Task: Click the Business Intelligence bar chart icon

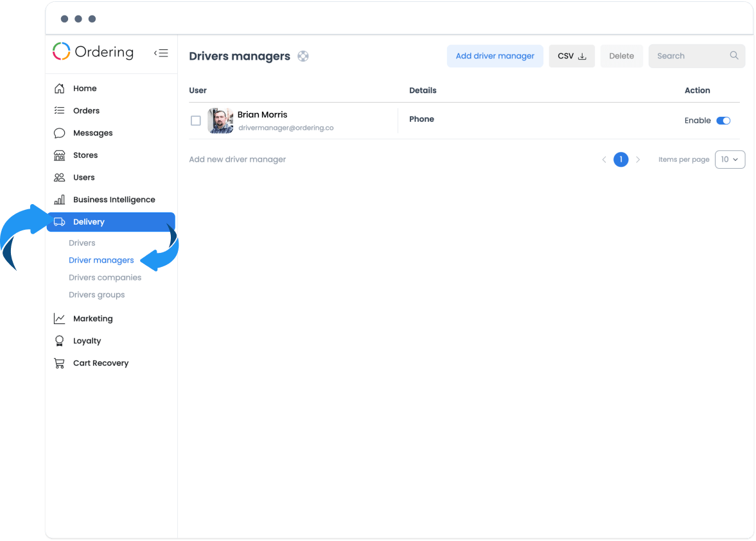Action: [x=59, y=200]
